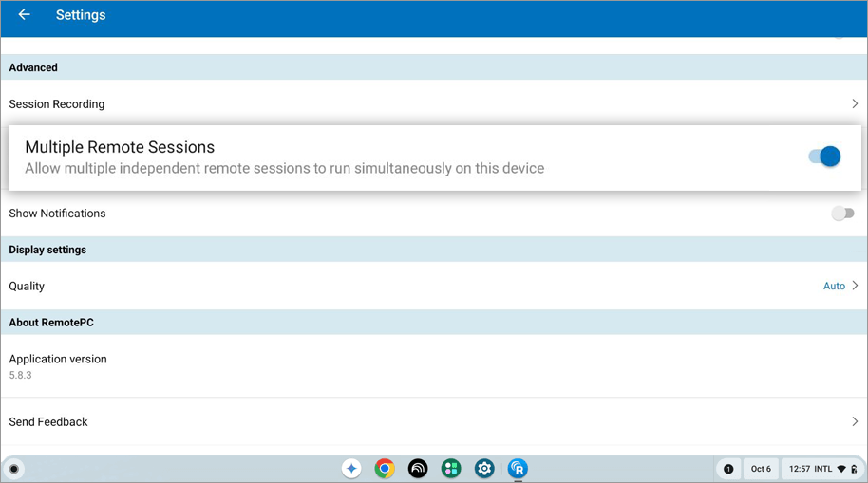Select the About RemotePC section header
Screen dimensions: 868x483
tap(51, 323)
